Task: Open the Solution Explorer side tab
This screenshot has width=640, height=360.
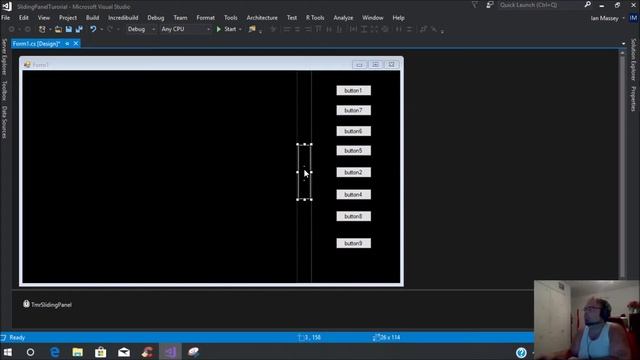Action: 634,60
